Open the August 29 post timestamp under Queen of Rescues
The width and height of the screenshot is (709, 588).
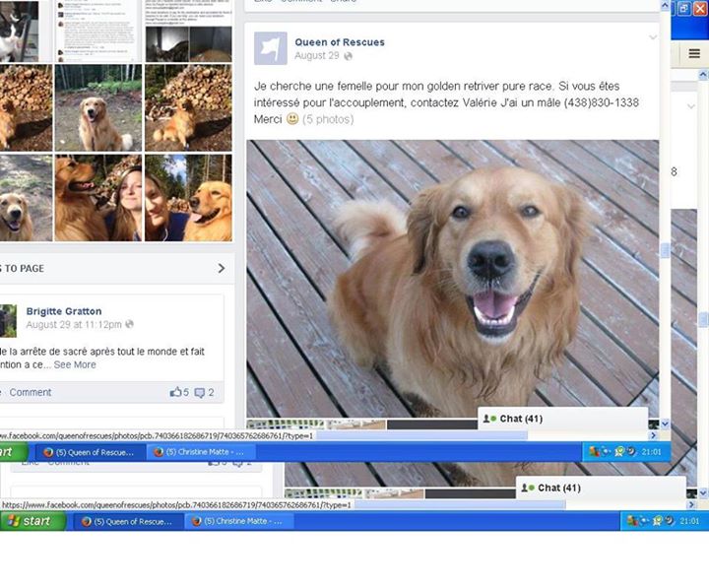[x=316, y=55]
